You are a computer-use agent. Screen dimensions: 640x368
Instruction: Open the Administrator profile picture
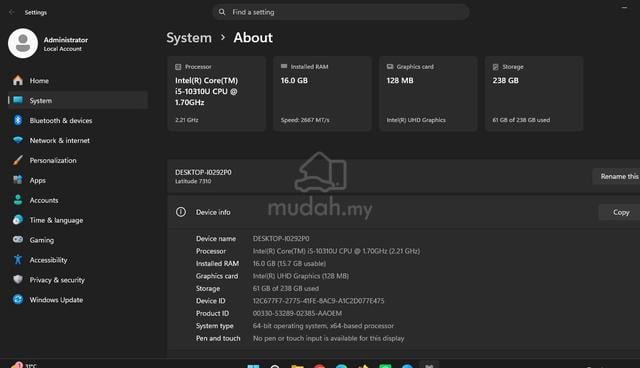23,43
